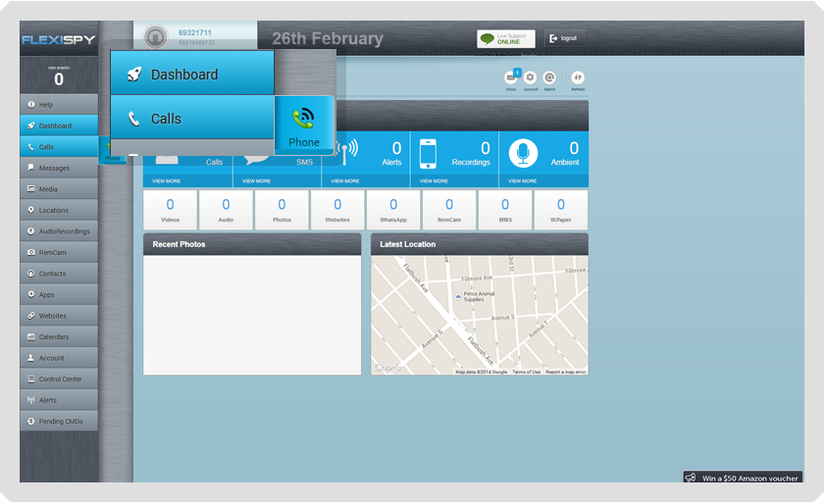This screenshot has width=827, height=504.
Task: Select Dashboard in the left sidebar
Action: [59, 126]
